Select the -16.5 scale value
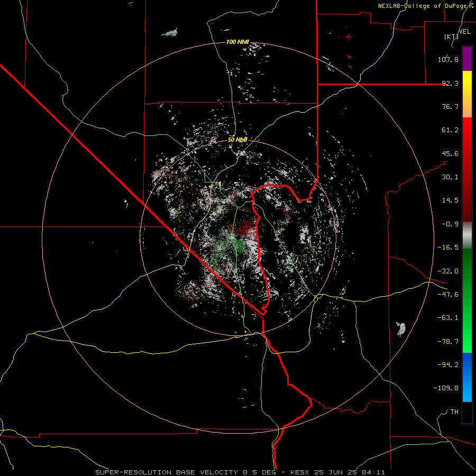The width and height of the screenshot is (476, 476). (x=448, y=248)
